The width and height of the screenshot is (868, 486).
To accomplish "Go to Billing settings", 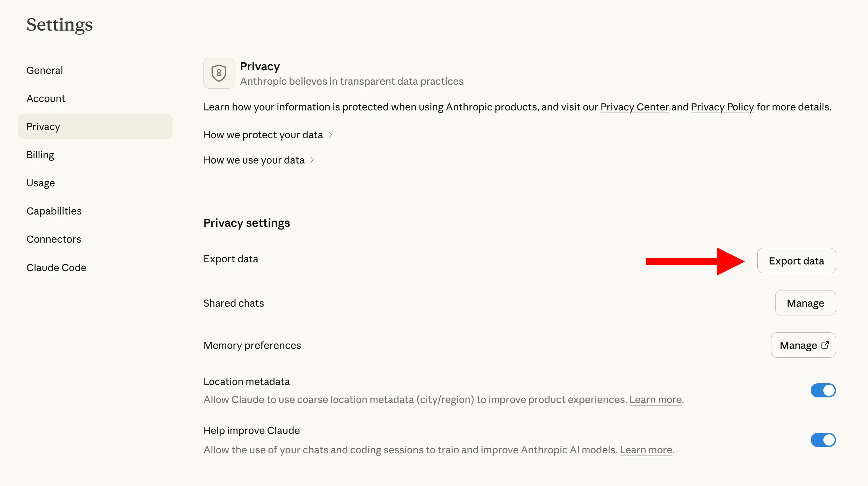I will [x=40, y=155].
